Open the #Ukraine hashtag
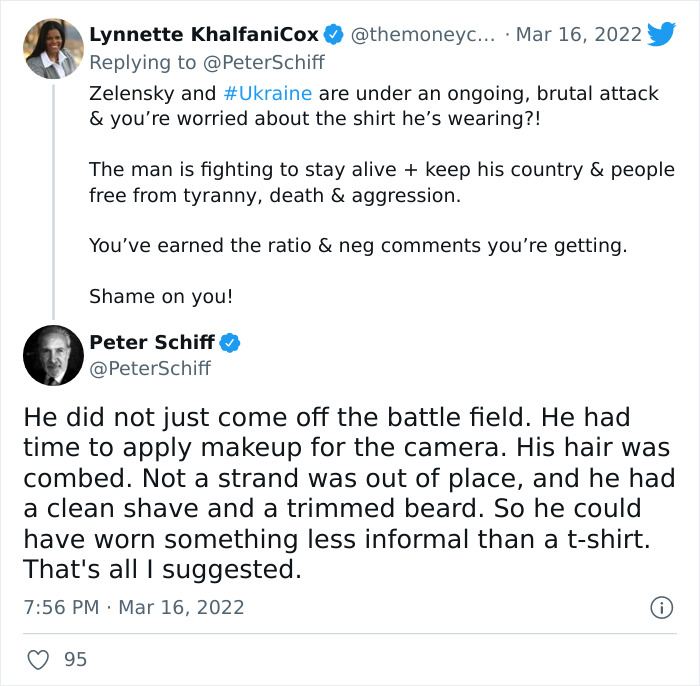The image size is (700, 686). tap(267, 93)
